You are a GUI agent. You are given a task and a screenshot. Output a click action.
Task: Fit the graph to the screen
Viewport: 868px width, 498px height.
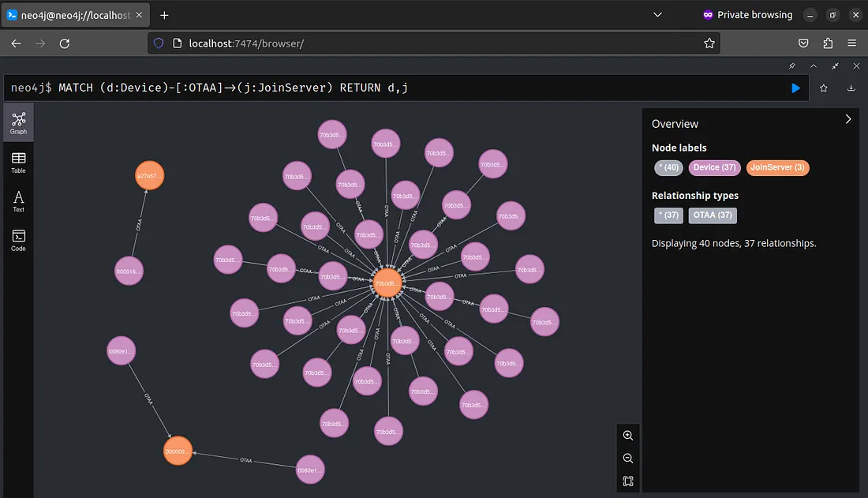tap(627, 481)
